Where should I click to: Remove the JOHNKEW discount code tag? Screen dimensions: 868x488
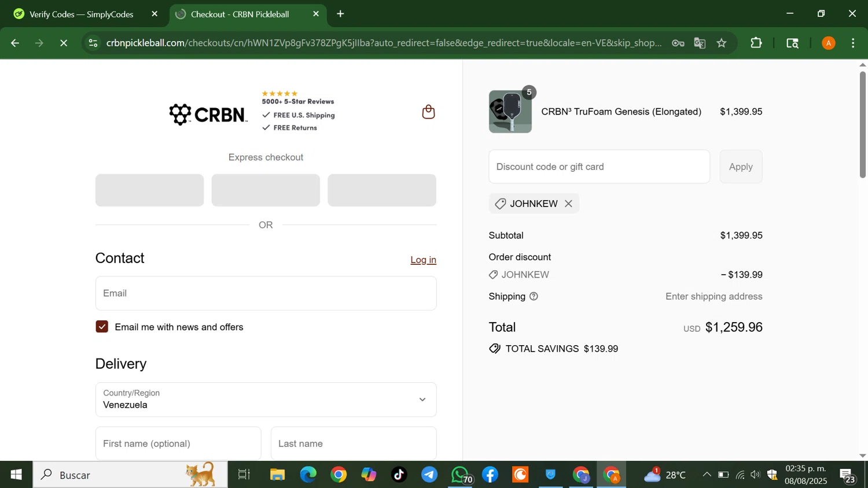point(568,204)
